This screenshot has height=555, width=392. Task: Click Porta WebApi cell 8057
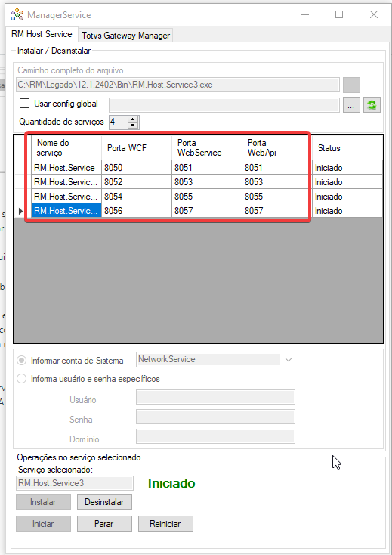pyautogui.click(x=277, y=211)
